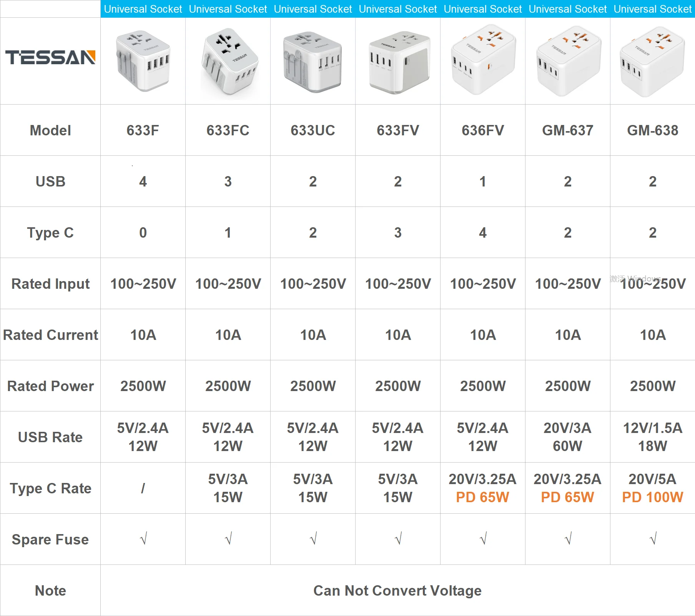
Task: Click the model name "633F"
Action: (x=143, y=130)
